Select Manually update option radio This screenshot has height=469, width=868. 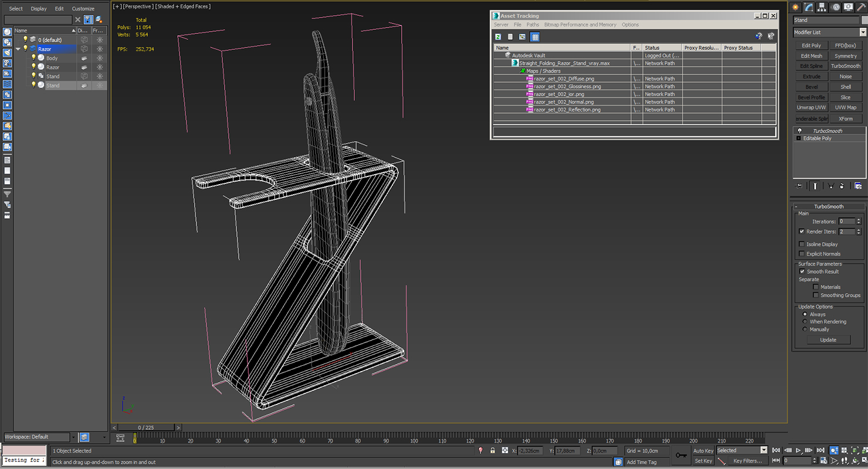[805, 329]
